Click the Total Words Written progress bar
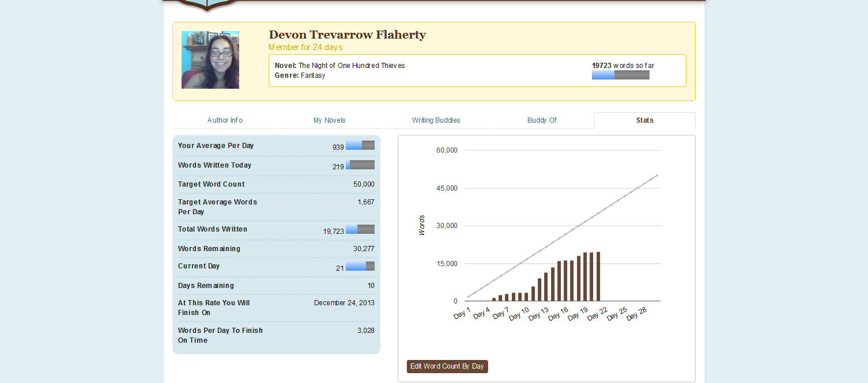The image size is (868, 383). pyautogui.click(x=360, y=229)
